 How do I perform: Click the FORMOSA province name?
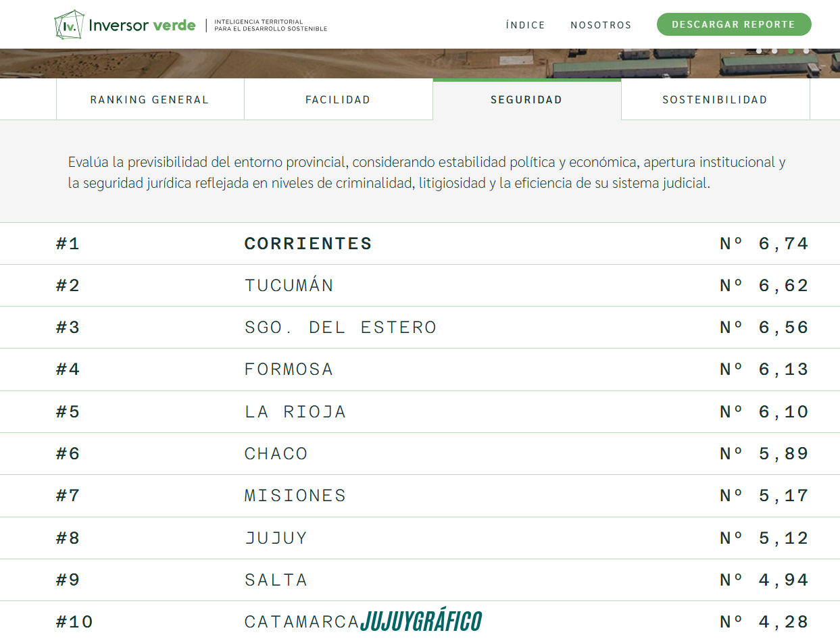point(289,369)
